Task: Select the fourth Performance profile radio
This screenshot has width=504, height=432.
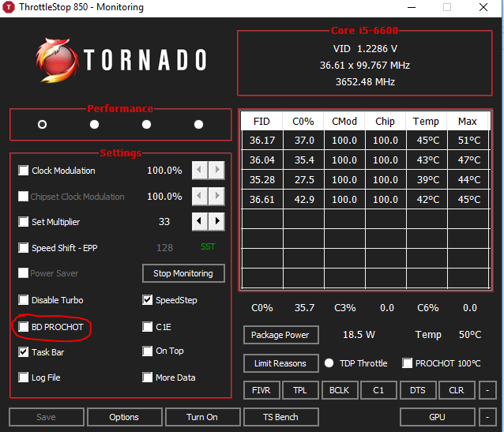Action: tap(198, 125)
